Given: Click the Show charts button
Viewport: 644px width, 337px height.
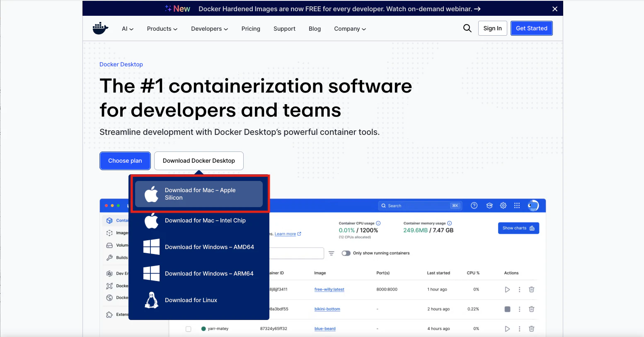Looking at the screenshot, I should (x=518, y=228).
